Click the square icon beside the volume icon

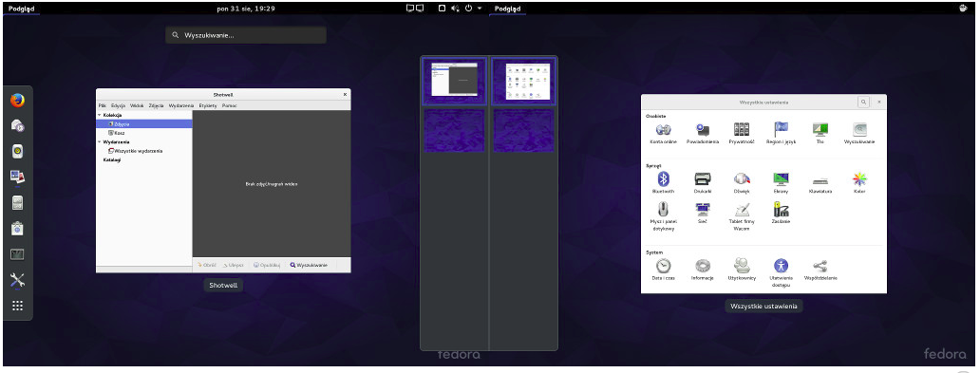tap(442, 9)
